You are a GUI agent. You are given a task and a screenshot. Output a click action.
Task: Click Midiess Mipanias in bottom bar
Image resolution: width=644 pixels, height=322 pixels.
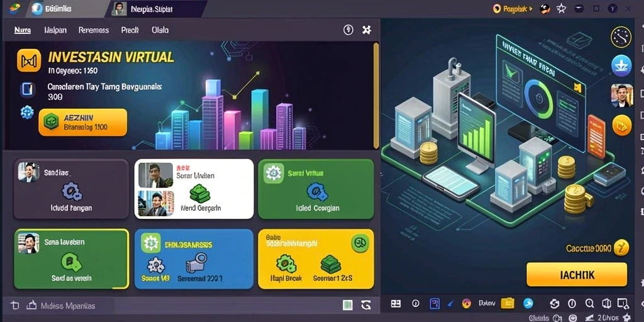pos(68,306)
